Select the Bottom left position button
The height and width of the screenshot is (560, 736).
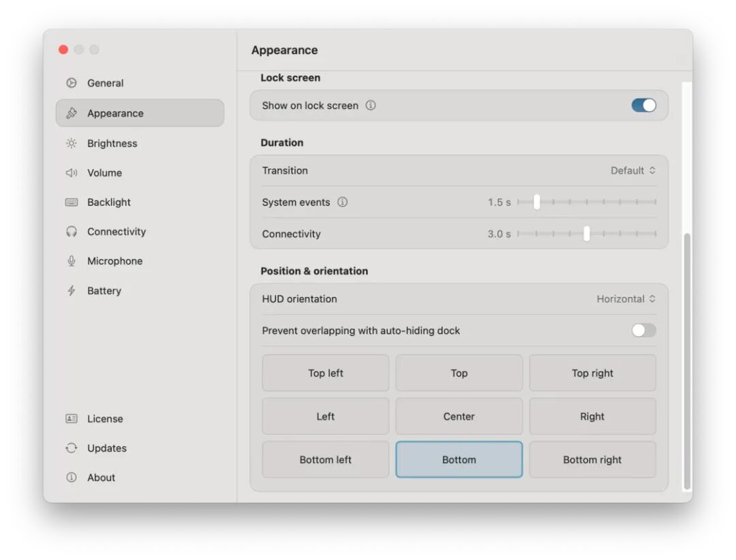(x=326, y=460)
